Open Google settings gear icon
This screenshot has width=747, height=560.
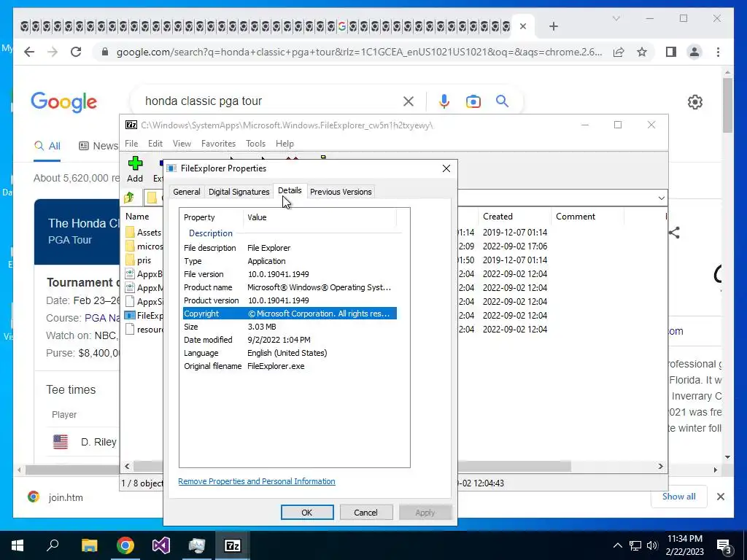(695, 102)
